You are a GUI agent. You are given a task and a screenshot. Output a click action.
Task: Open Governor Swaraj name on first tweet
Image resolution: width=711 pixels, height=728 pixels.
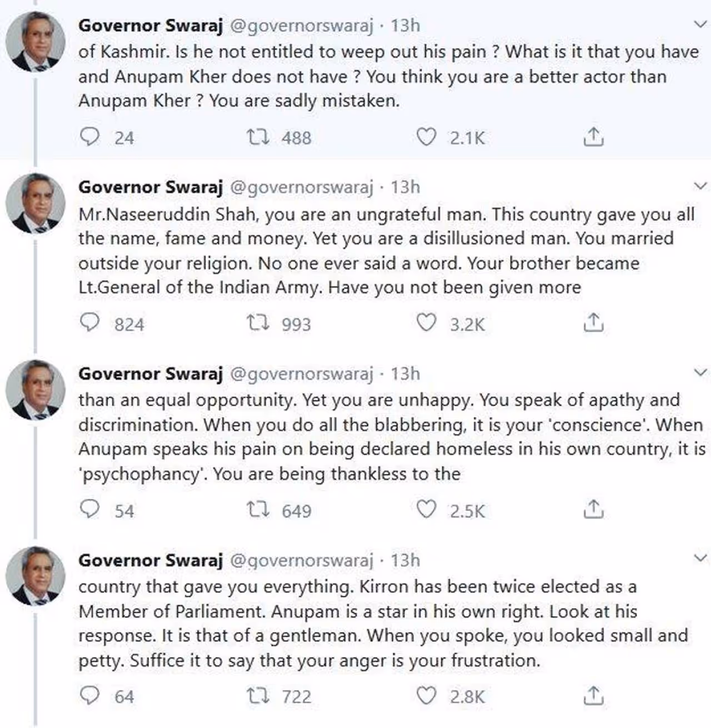(151, 26)
